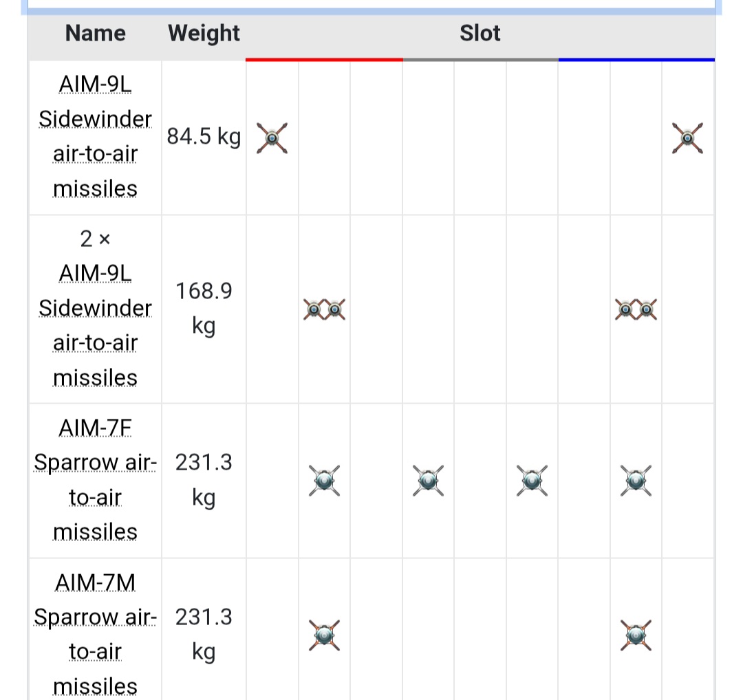
Task: Click the Weight column header
Action: pyautogui.click(x=204, y=33)
